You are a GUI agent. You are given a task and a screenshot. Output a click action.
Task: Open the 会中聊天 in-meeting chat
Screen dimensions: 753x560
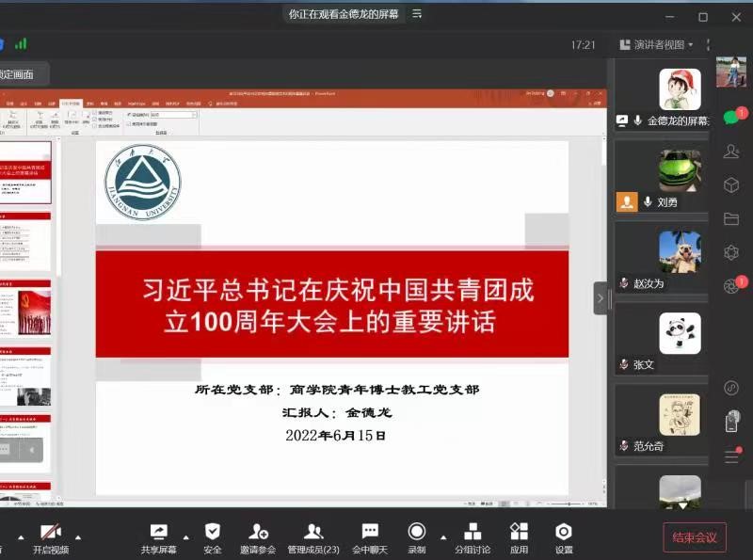coord(370,533)
